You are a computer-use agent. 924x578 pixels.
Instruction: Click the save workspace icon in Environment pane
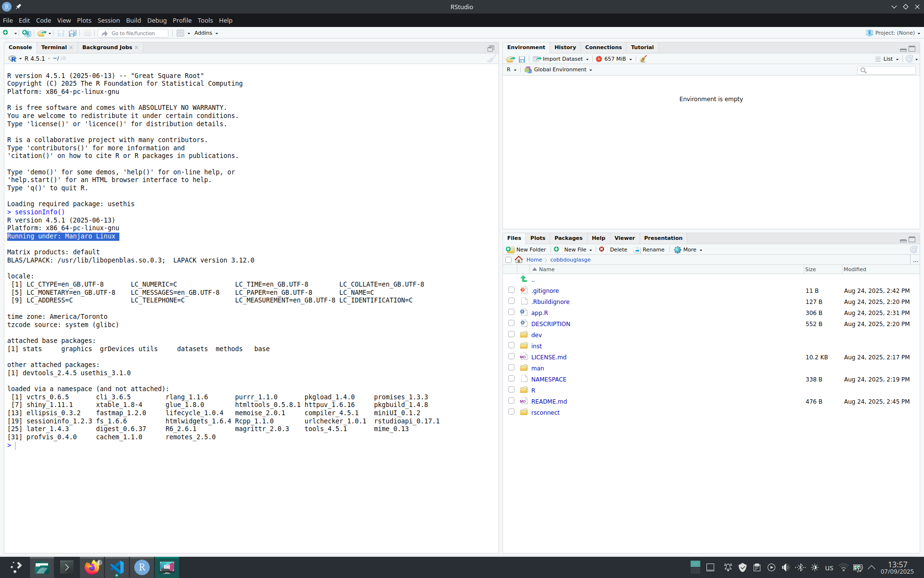point(522,59)
